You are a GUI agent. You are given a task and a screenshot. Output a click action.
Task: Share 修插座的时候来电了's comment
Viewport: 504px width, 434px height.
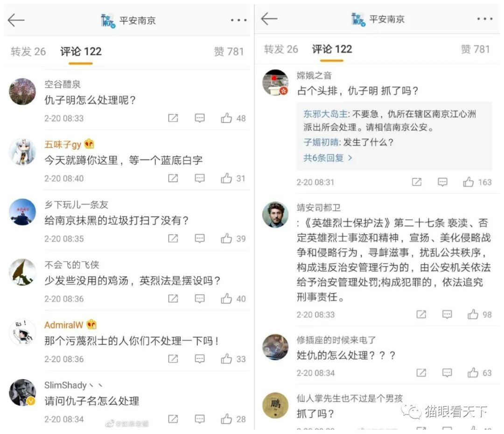421,372
